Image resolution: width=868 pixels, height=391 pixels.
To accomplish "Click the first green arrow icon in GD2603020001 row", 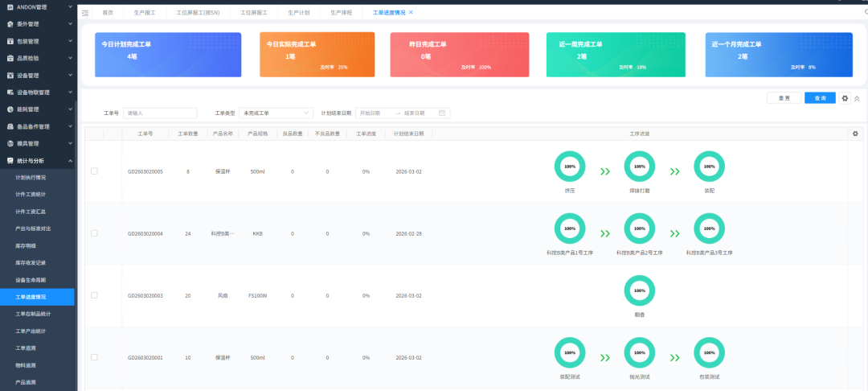I will (x=605, y=358).
